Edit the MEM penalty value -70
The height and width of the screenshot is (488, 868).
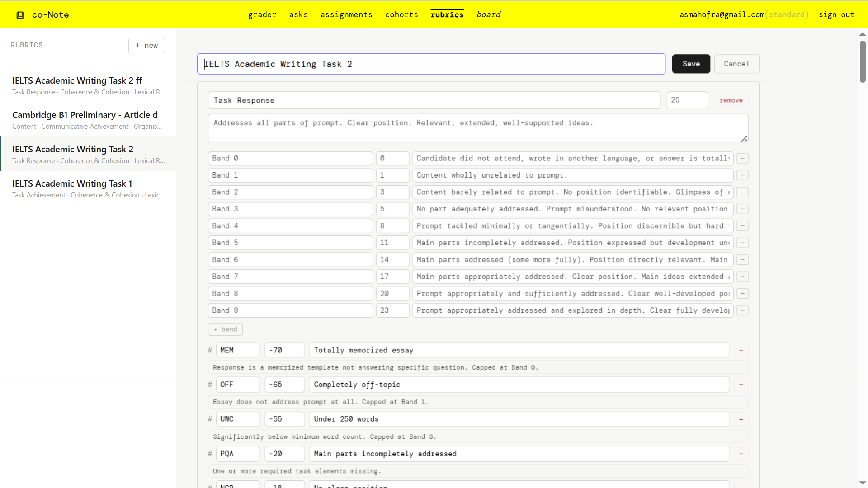coord(284,350)
